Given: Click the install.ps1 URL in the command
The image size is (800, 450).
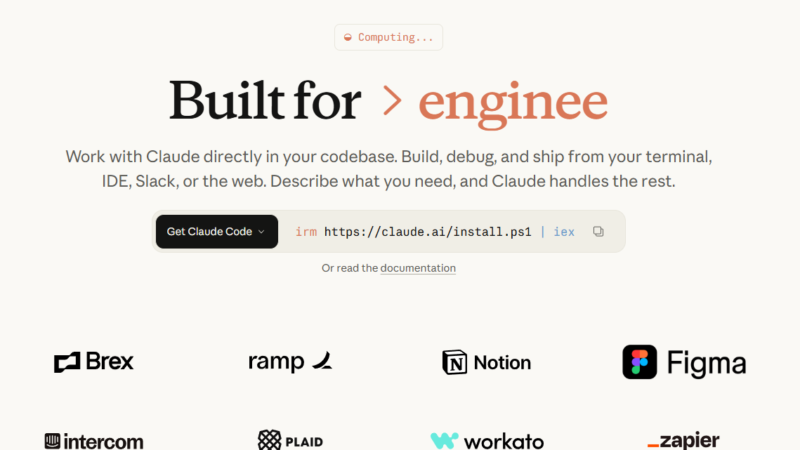Looking at the screenshot, I should click(428, 232).
